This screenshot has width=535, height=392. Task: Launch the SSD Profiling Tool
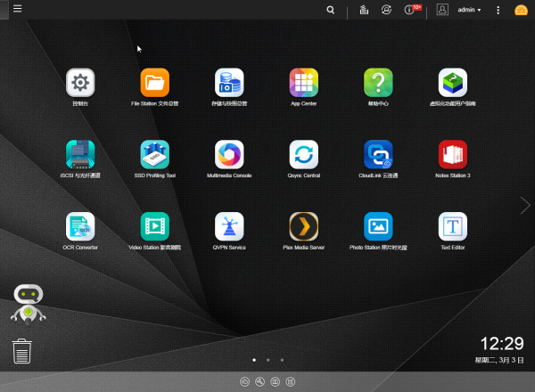(154, 155)
